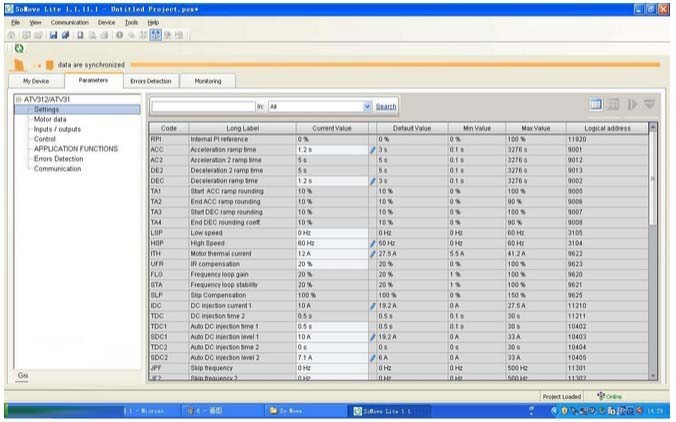Click the pencil icon in the ACC row

(x=372, y=150)
